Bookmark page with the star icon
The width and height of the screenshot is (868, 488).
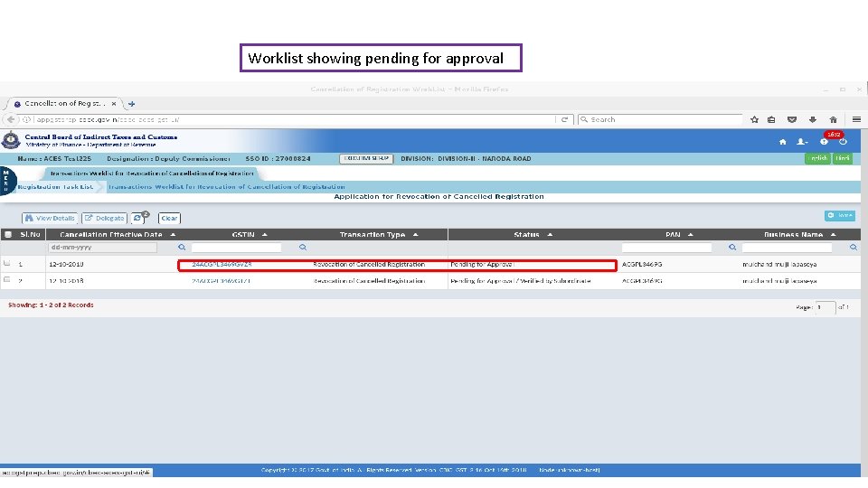click(754, 119)
